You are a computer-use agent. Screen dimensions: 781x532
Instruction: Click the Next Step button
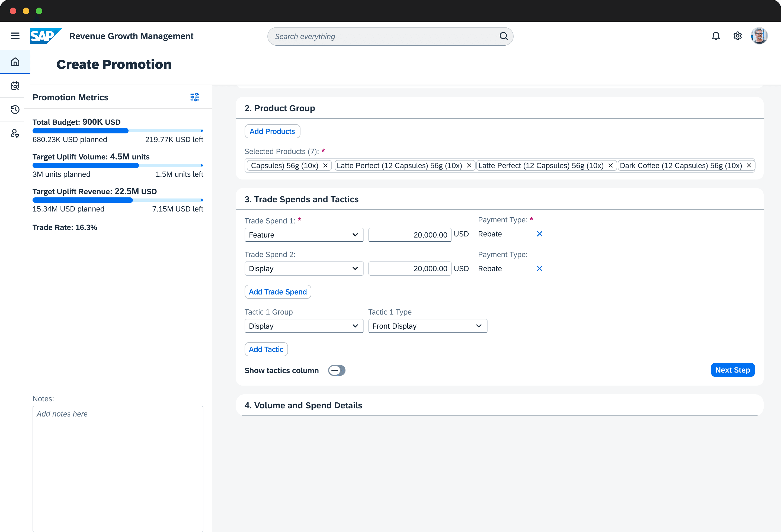point(733,370)
